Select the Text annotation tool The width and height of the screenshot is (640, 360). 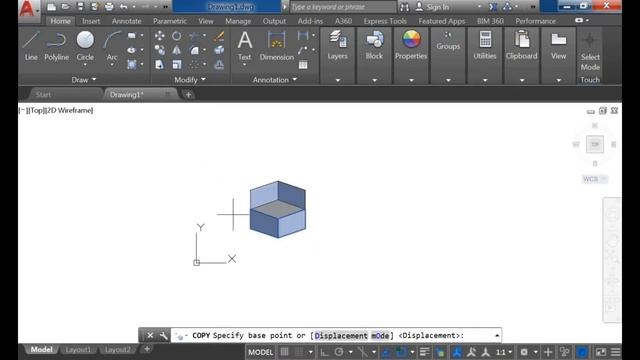[244, 46]
